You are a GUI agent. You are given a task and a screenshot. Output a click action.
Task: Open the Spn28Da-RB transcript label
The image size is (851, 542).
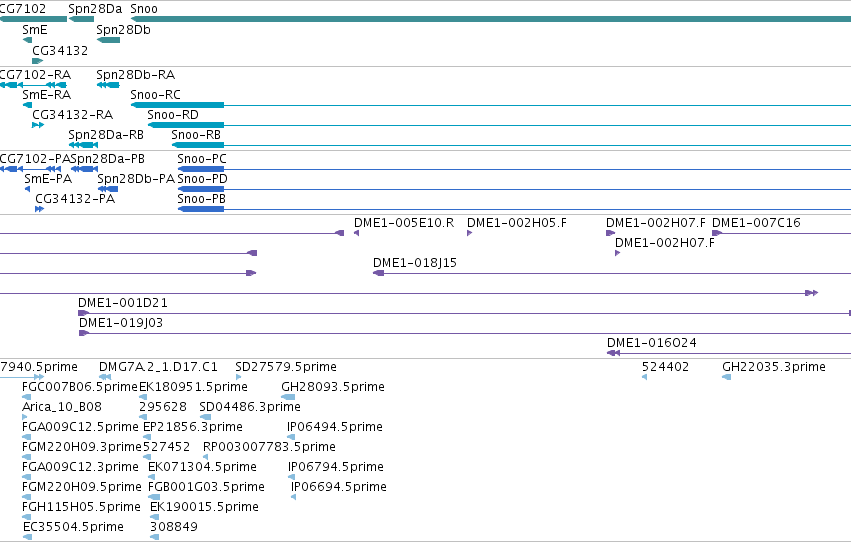[x=106, y=135]
